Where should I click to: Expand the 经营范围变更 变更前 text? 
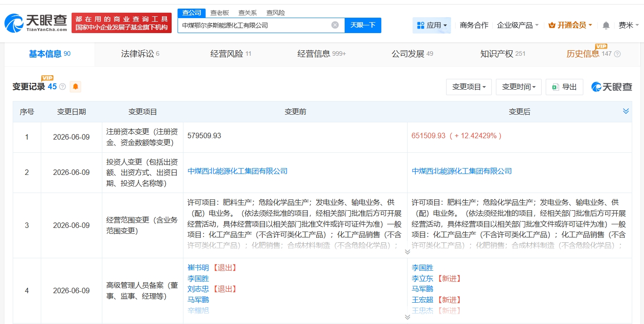(x=407, y=251)
